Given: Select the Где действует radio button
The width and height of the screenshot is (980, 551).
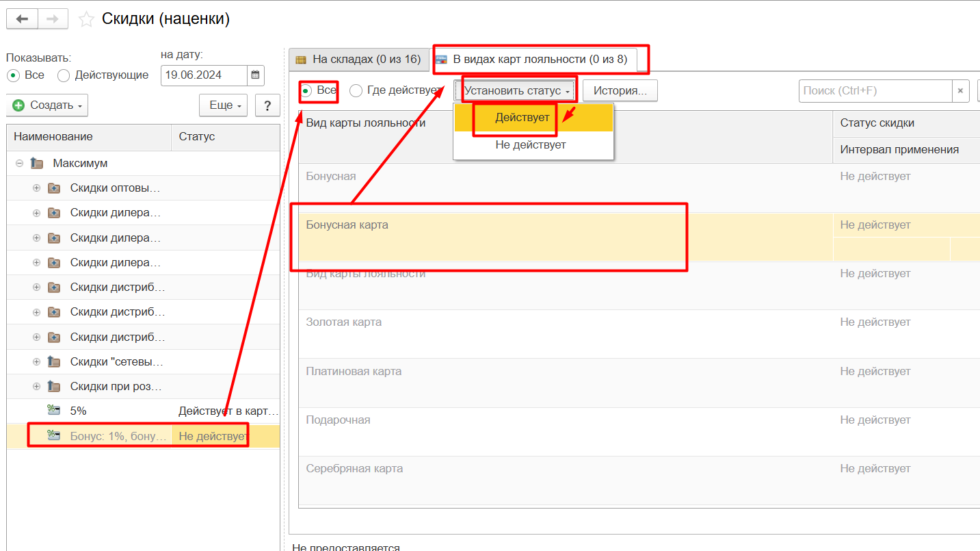Looking at the screenshot, I should 356,90.
